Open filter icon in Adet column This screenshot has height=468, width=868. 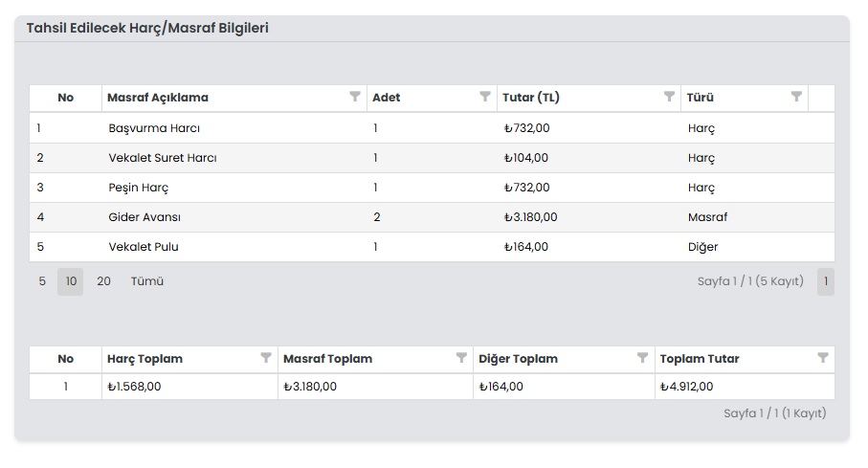pos(485,97)
